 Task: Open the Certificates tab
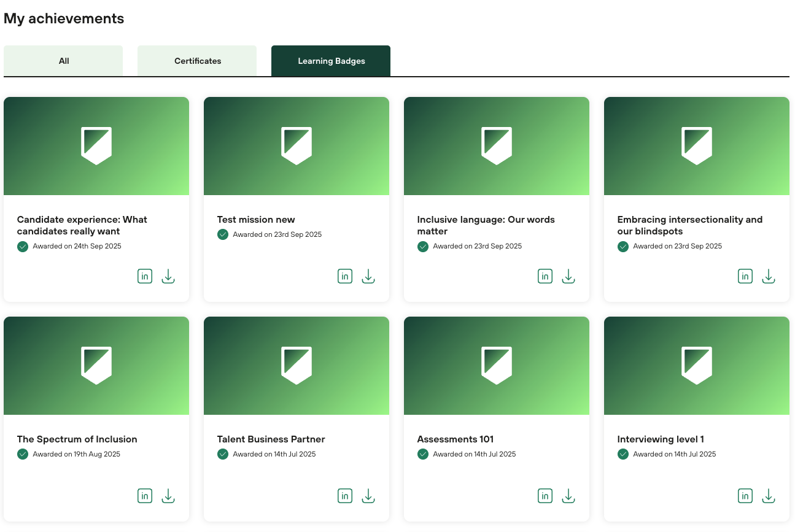click(197, 61)
